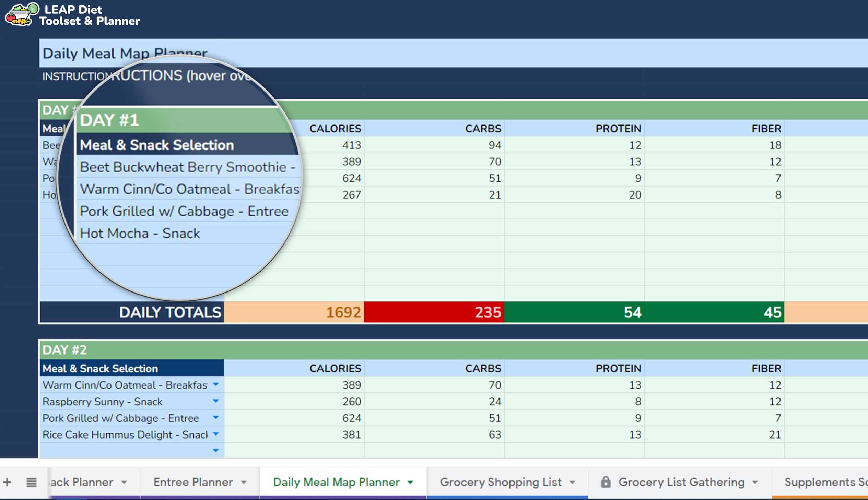Select the 94 carbs cell in Day #1
Screen dimensions: 868x500
[x=434, y=145]
